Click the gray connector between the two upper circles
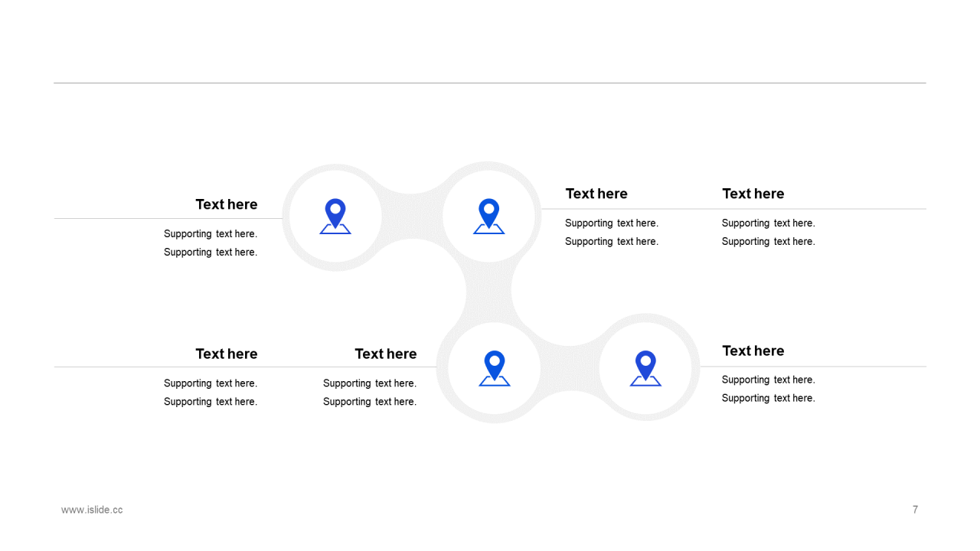The width and height of the screenshot is (980, 551). [412, 217]
